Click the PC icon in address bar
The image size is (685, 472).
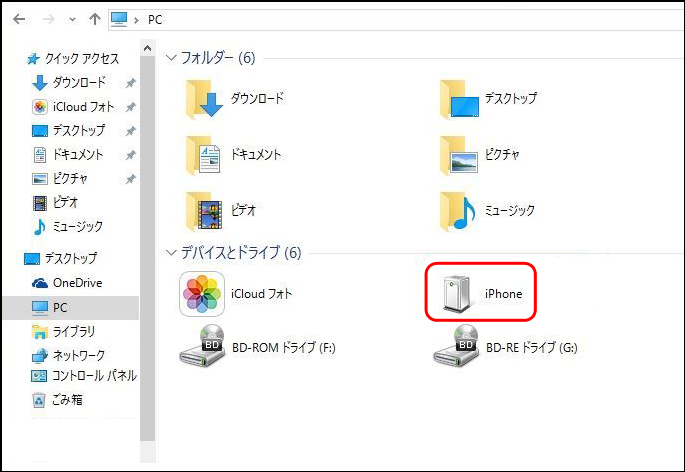(x=119, y=19)
